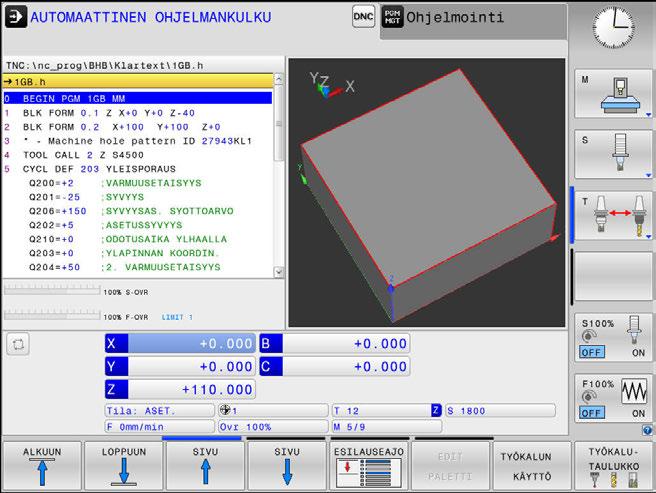This screenshot has width=656, height=493.
Task: Select line 4 TOOL CALL 2 Z S4500
Action: pos(138,155)
